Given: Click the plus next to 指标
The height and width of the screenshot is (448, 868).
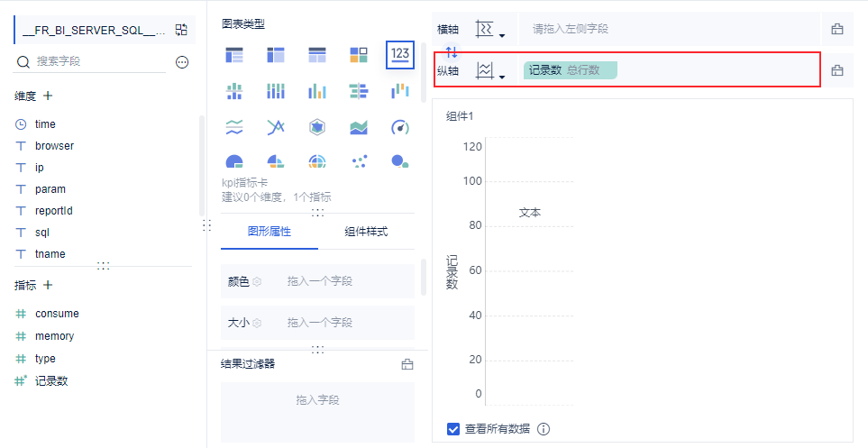Looking at the screenshot, I should [48, 285].
